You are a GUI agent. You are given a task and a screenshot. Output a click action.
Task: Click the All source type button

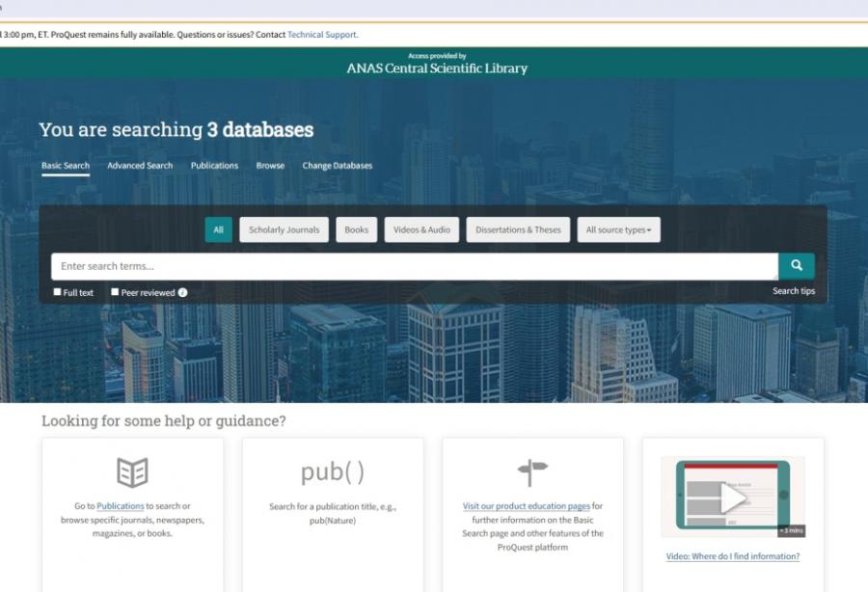[218, 229]
